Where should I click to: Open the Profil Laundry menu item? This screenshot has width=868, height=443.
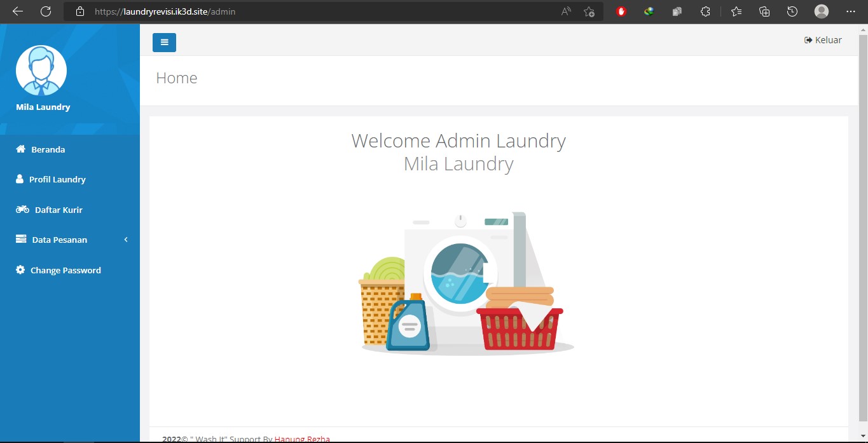pyautogui.click(x=57, y=179)
